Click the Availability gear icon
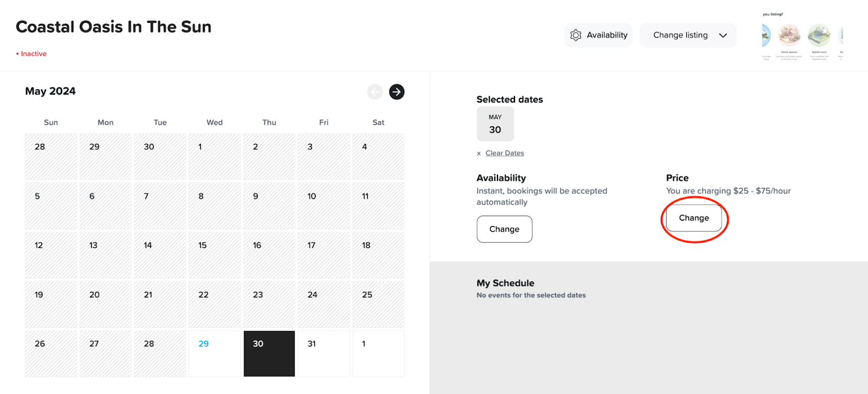The image size is (868, 394). (x=576, y=35)
